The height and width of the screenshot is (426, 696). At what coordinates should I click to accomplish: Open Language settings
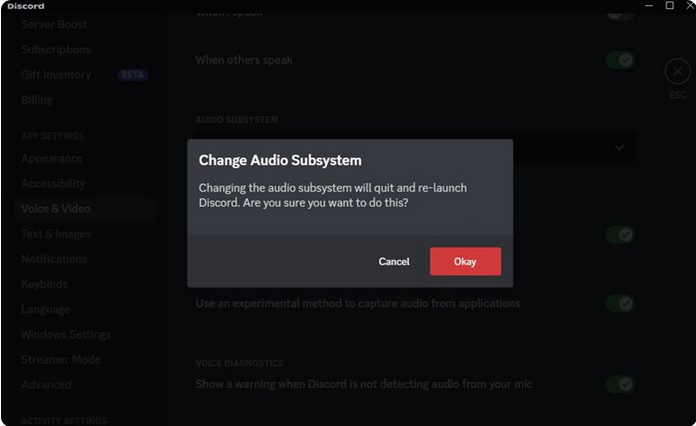point(45,309)
